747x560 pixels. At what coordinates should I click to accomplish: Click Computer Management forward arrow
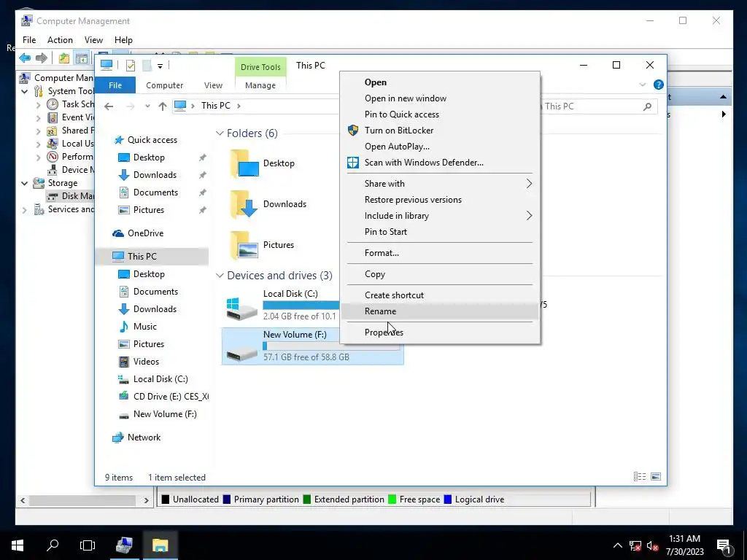(42, 58)
